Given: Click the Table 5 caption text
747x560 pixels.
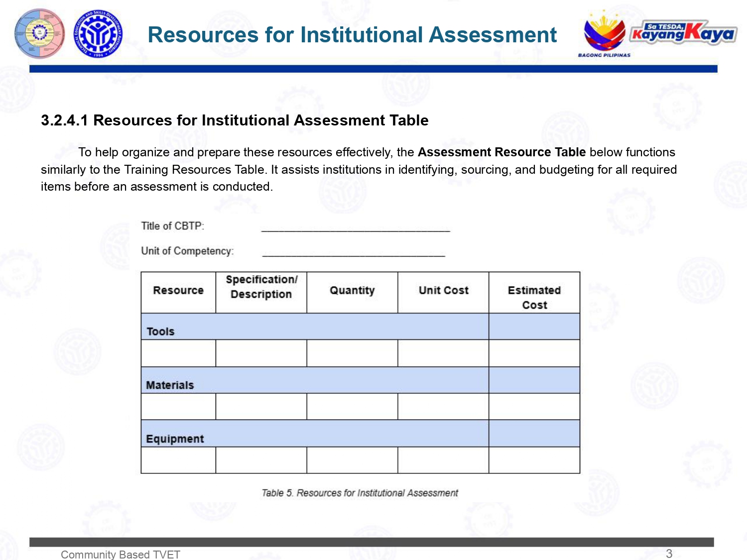Looking at the screenshot, I should coord(360,493).
